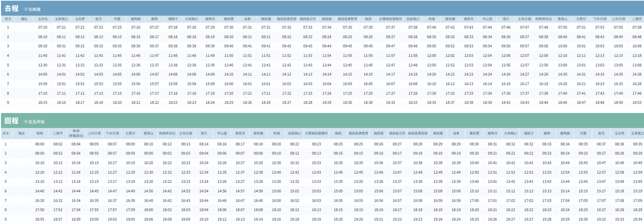The image size is (644, 224).
Task: Select the 18:53 二層坪 arrival time
Action: pyautogui.click(x=637, y=103)
